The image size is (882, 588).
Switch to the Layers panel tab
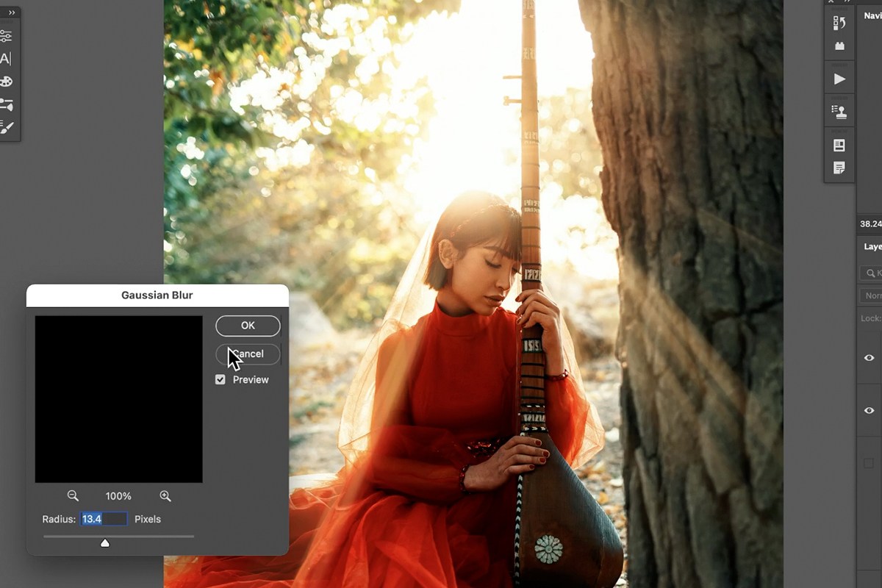pyautogui.click(x=872, y=247)
